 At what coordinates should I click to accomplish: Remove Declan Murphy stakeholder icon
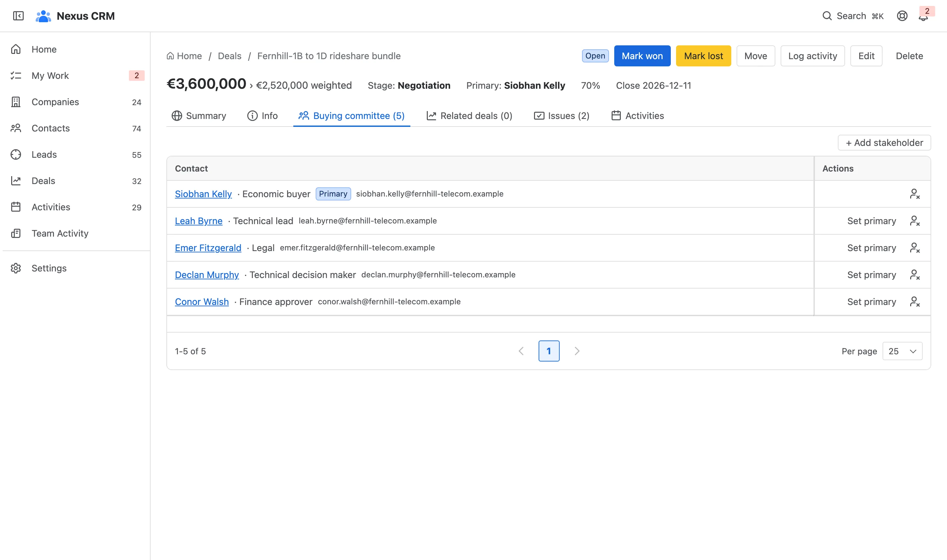914,275
